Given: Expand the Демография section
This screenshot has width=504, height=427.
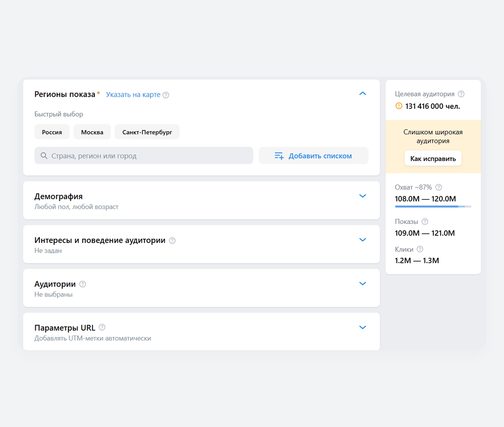Looking at the screenshot, I should pyautogui.click(x=362, y=196).
